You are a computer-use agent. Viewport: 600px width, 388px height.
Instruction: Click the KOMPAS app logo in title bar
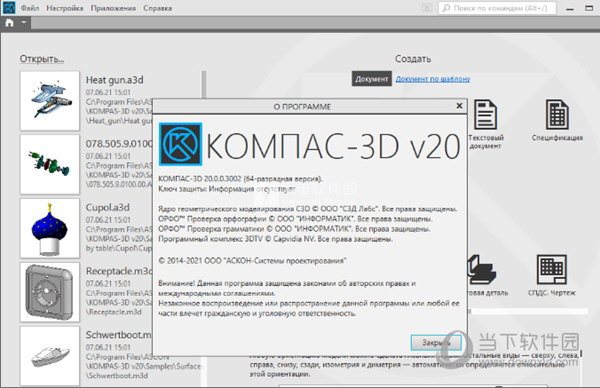point(9,7)
